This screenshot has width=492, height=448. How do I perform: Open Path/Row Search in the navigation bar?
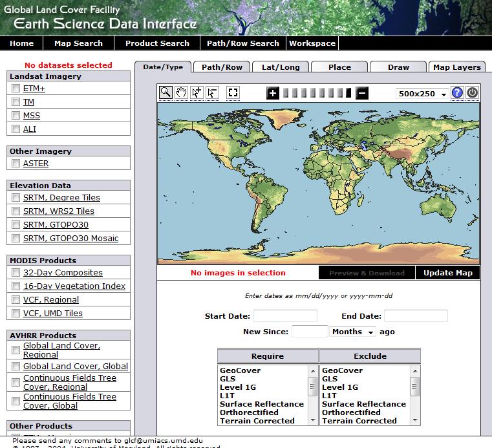click(x=243, y=43)
